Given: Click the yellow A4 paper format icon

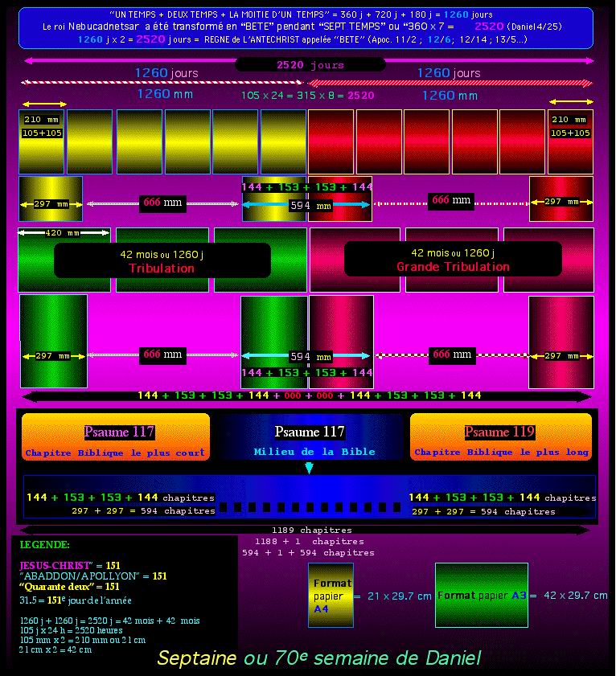Looking at the screenshot, I should (x=331, y=595).
